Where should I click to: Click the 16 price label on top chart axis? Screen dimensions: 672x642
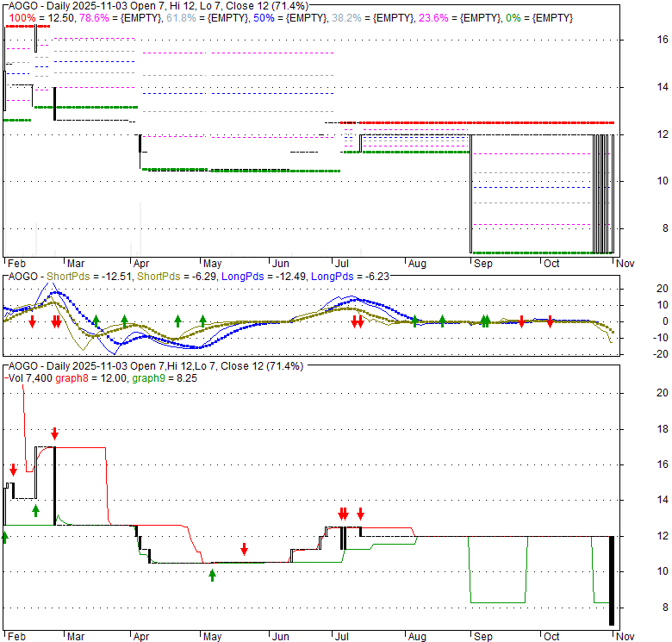coord(663,40)
